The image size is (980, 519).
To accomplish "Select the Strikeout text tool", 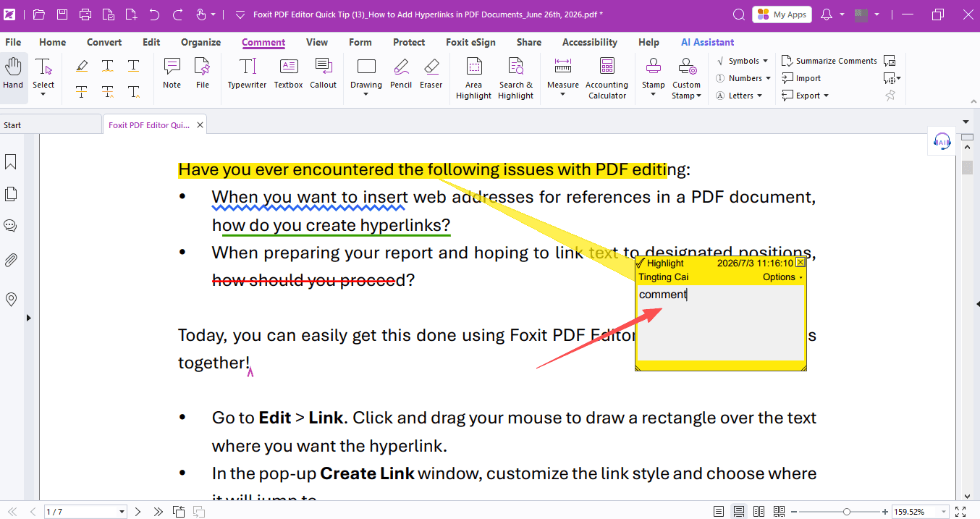I will [x=82, y=92].
